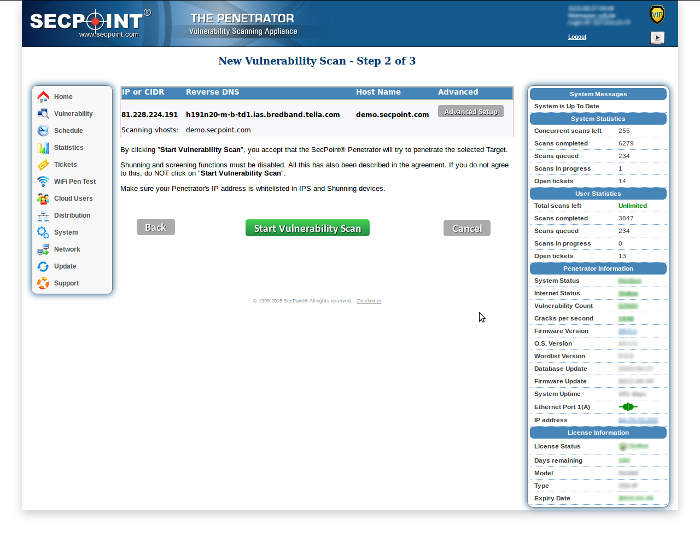Open the Schedule menu item
This screenshot has height=560, width=700.
pyautogui.click(x=68, y=130)
